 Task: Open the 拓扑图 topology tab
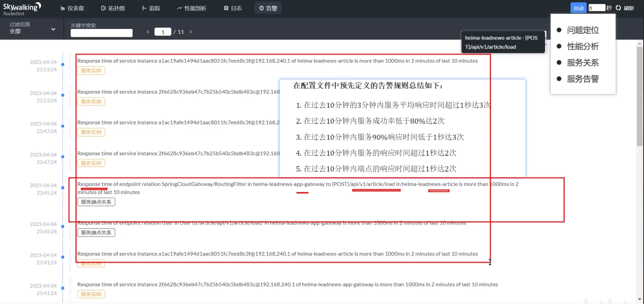coord(113,8)
